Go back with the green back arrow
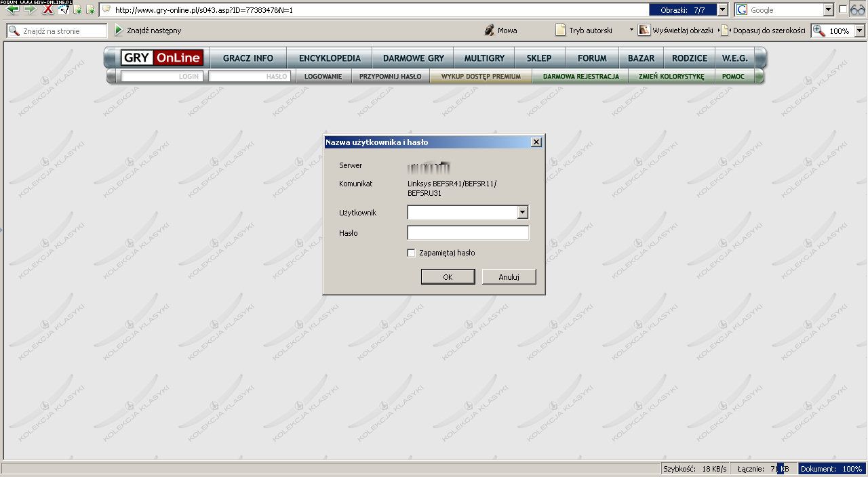The width and height of the screenshot is (868, 477). coord(12,9)
